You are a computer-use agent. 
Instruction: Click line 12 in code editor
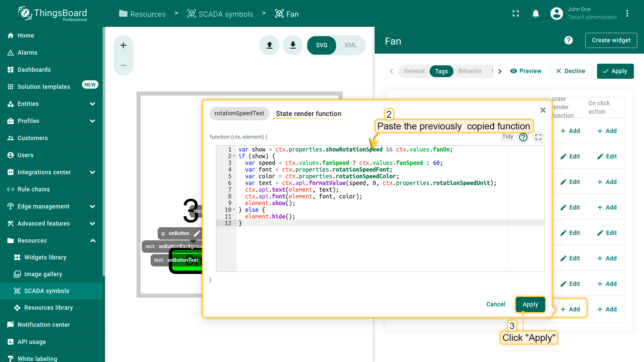point(335,223)
